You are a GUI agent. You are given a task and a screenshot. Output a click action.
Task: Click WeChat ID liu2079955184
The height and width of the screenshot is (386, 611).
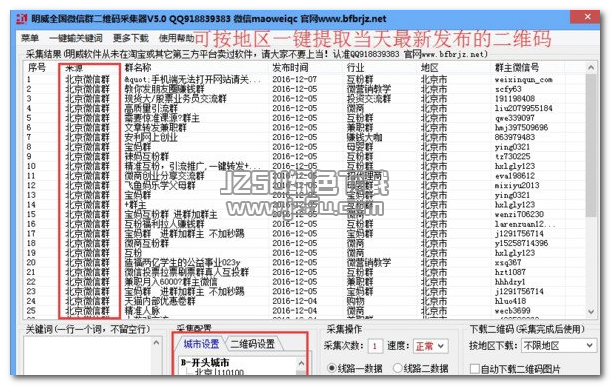[x=524, y=108]
